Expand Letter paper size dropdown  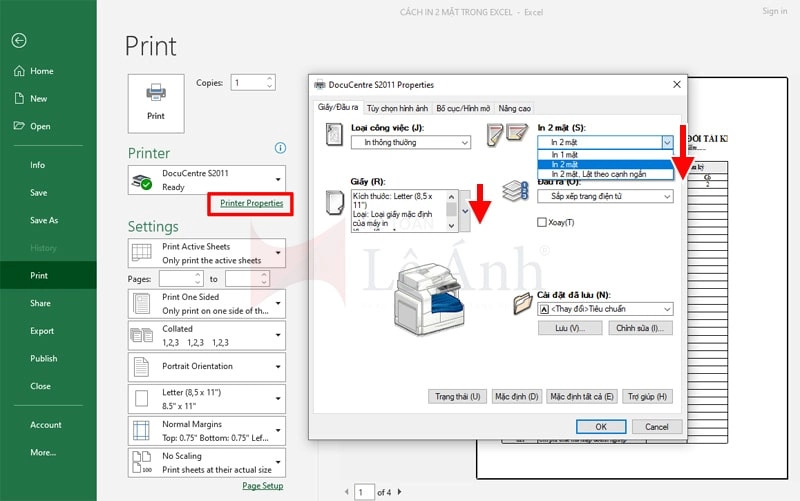coord(207,398)
